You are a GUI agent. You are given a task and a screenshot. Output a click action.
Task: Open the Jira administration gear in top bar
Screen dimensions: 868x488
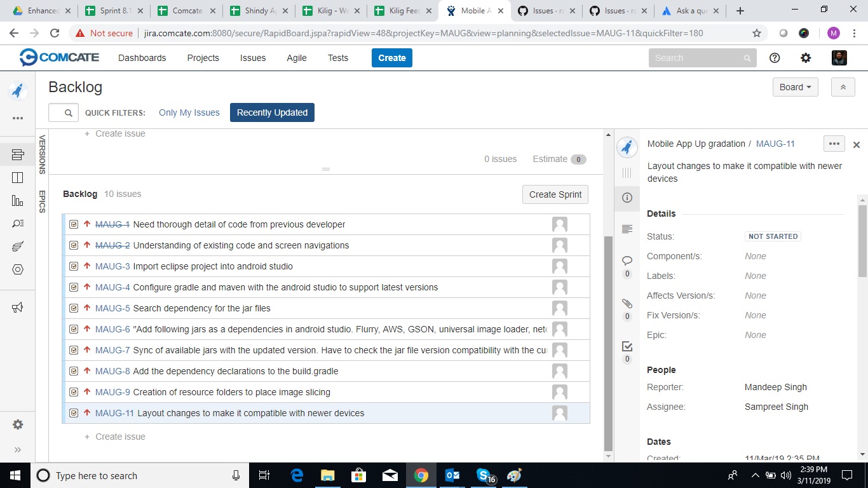tap(806, 58)
